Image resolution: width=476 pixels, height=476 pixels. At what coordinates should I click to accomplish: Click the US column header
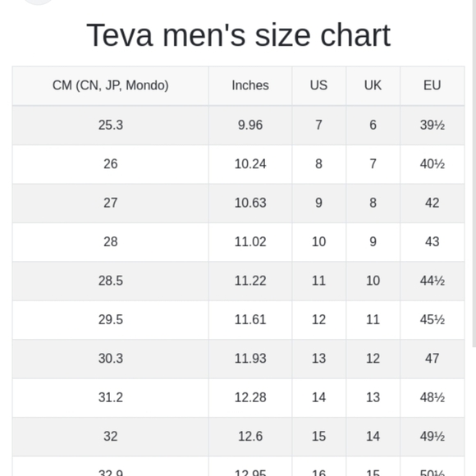318,85
